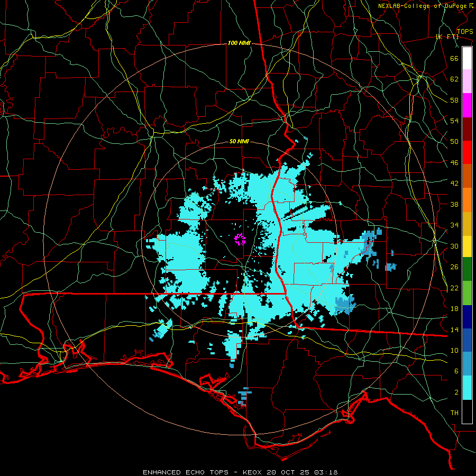Click the "18" legend value
The width and height of the screenshot is (476, 476).
pyautogui.click(x=454, y=309)
